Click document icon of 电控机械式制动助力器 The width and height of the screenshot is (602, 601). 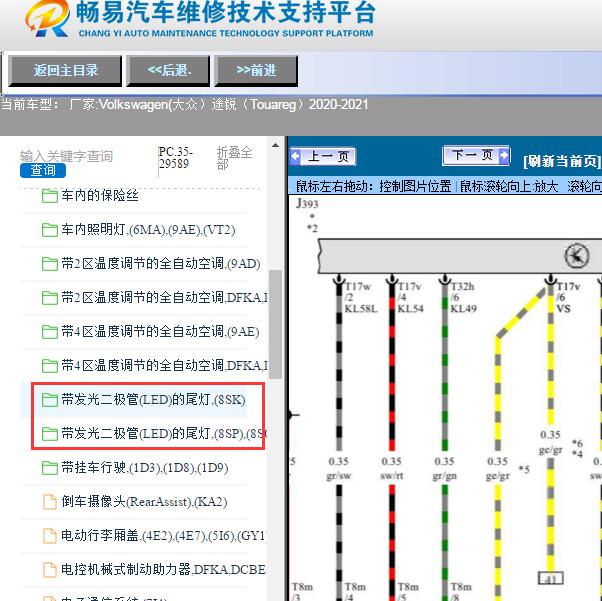tap(50, 570)
